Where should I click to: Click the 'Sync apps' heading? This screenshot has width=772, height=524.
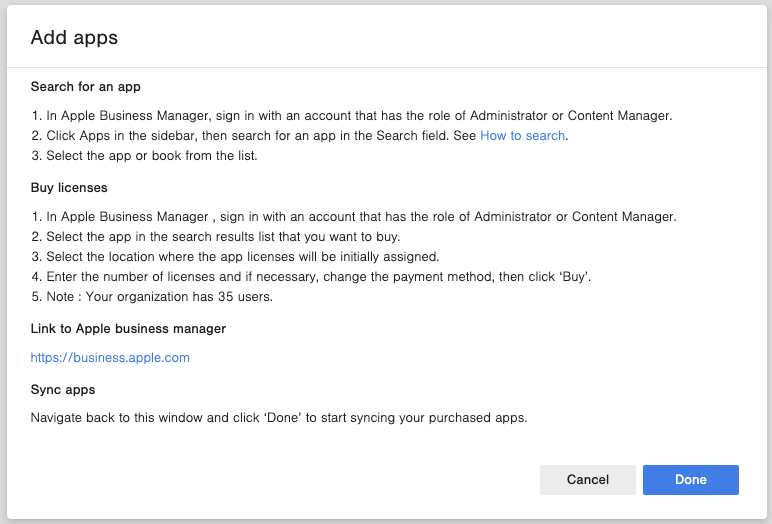tap(63, 390)
